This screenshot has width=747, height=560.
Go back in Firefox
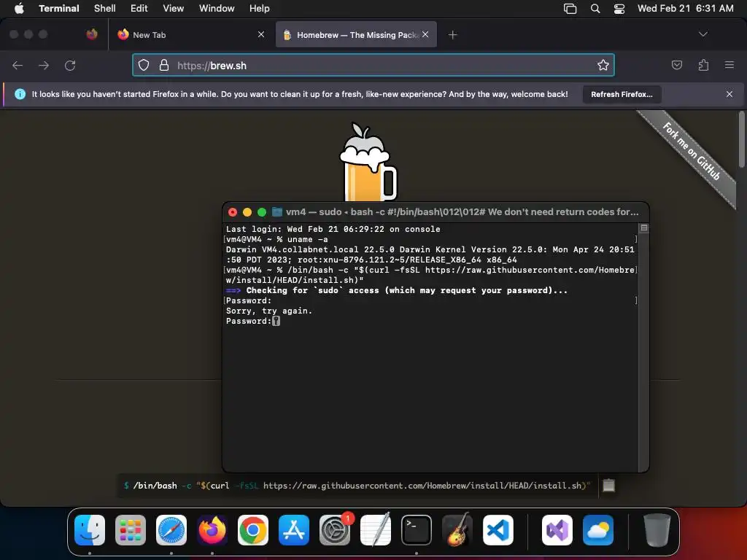click(x=18, y=65)
